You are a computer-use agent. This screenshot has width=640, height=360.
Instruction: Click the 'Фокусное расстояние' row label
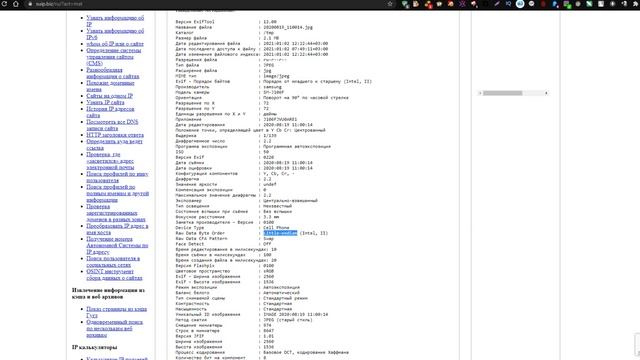[200, 217]
